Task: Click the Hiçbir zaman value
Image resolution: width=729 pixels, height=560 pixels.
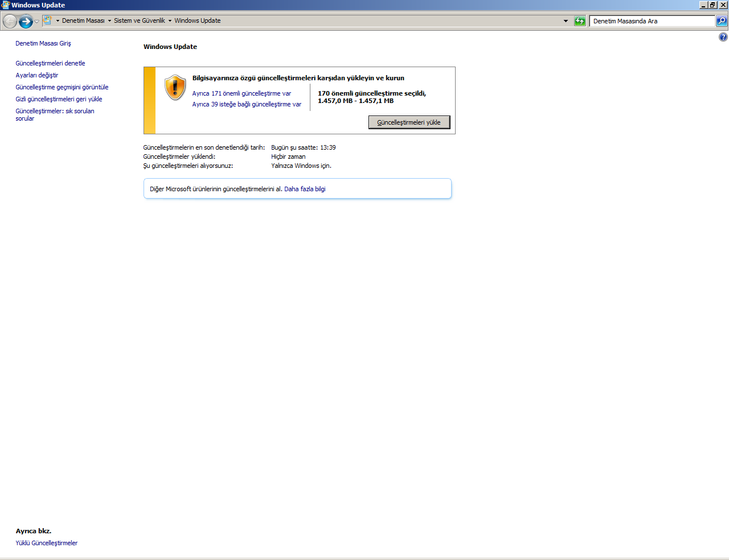Action: (x=288, y=157)
